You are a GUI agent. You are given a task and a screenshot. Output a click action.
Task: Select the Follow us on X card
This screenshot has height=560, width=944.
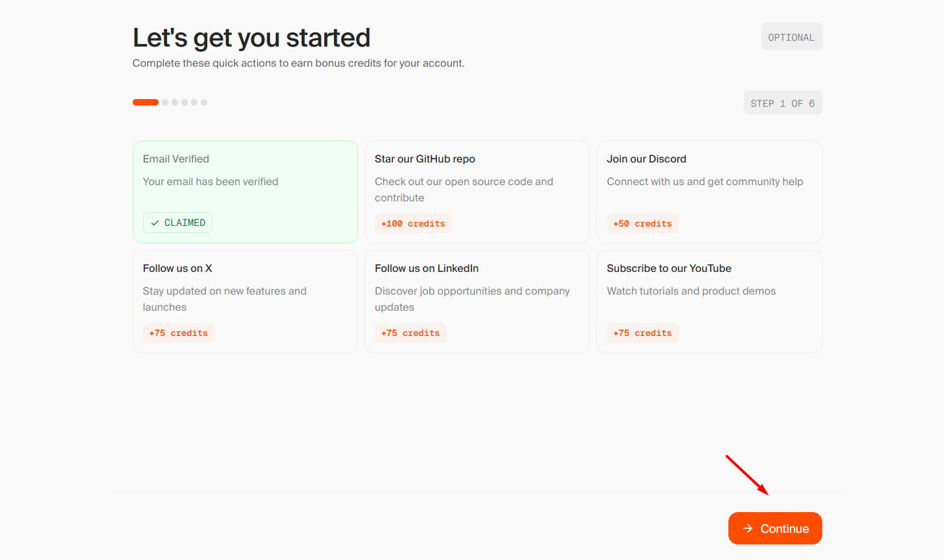pyautogui.click(x=245, y=302)
